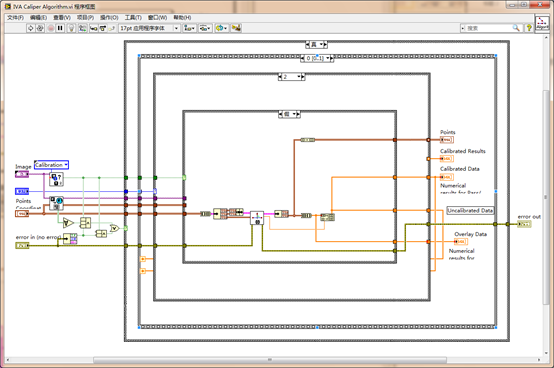The width and height of the screenshot is (554, 368).
Task: Click the Uncalibrated Data label
Action: tap(470, 210)
